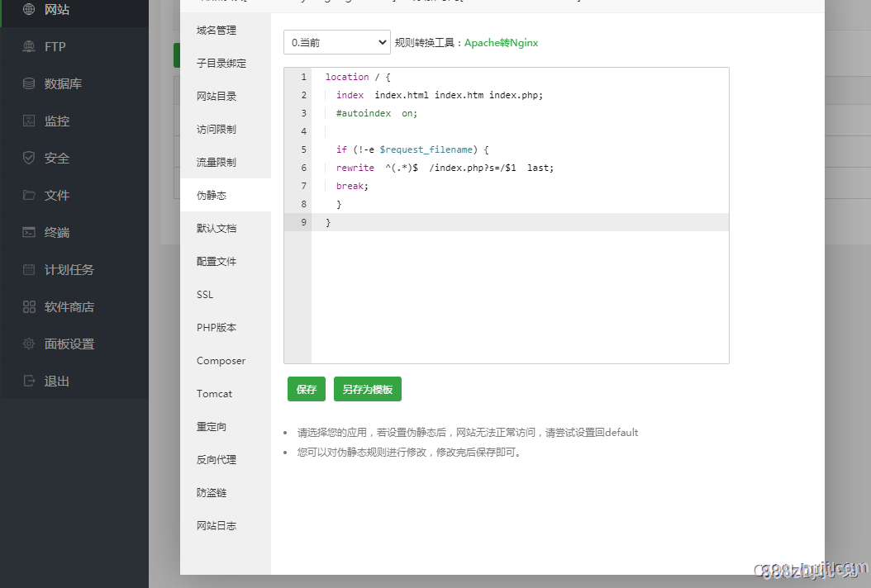Click 'index.html index.htm index.php;' code line
The image size is (871, 588).
coord(459,96)
